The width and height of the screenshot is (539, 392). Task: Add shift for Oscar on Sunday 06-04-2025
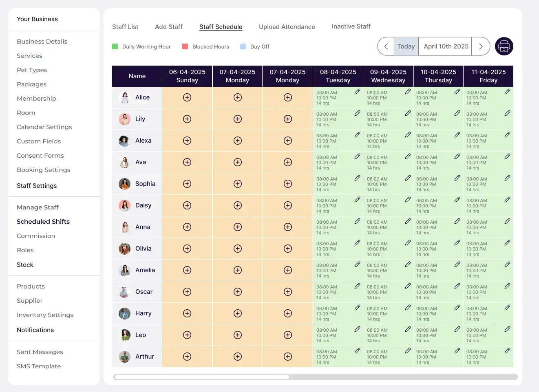[187, 292]
